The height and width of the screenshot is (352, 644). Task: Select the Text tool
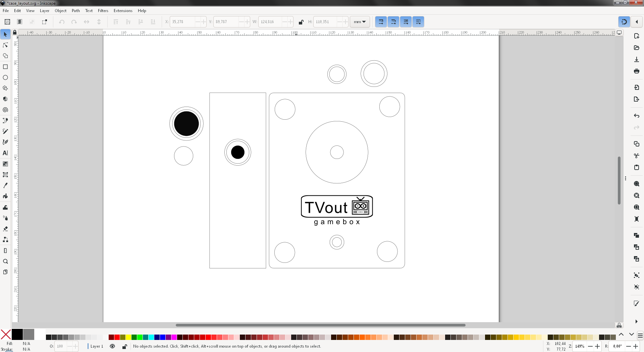[x=5, y=153]
